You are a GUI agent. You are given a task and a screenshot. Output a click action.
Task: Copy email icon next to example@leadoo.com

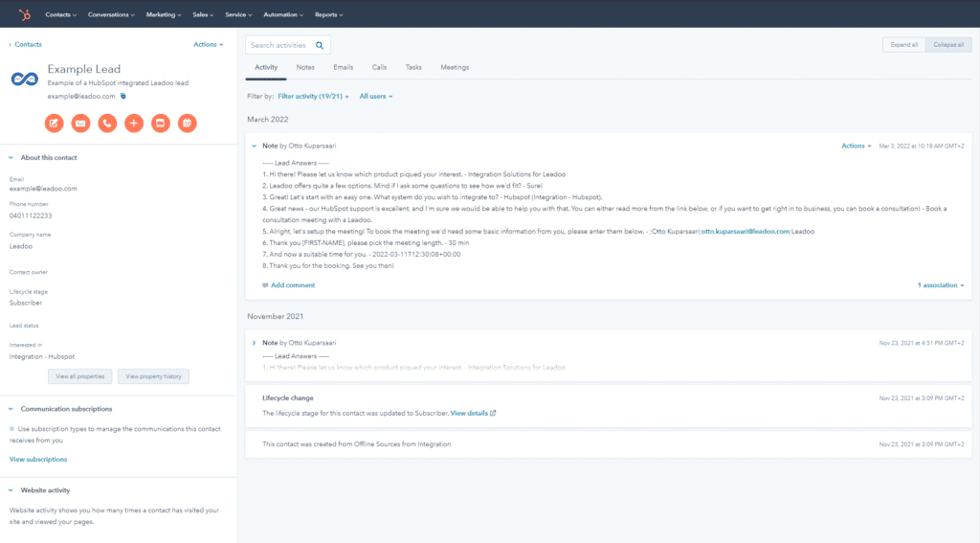tap(123, 97)
